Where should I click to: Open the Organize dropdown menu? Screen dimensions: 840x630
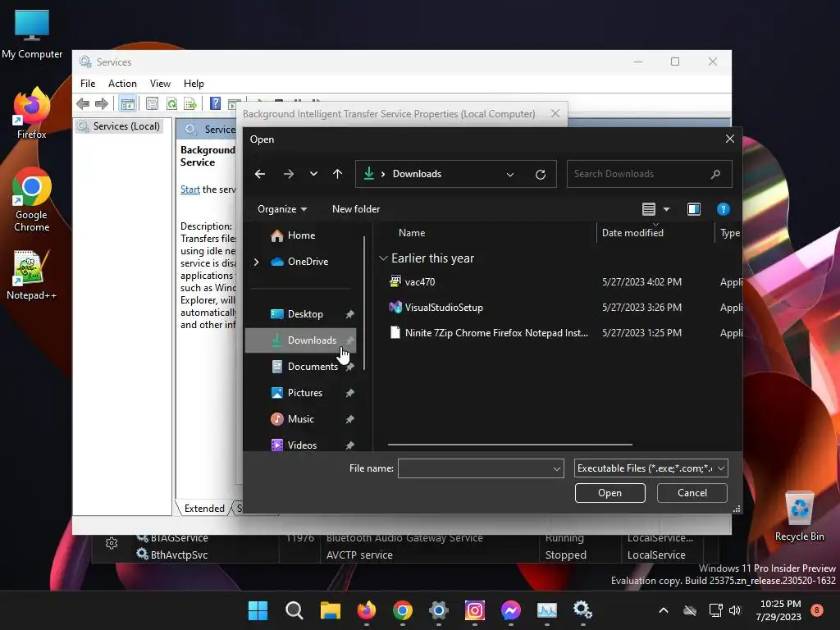282,209
